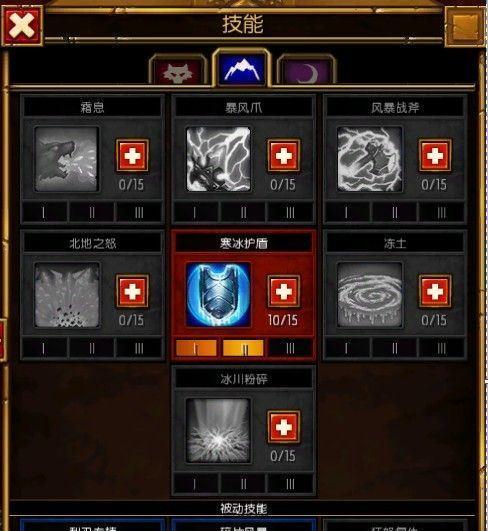Select the 风暴战斧 storm axe skill icon
Viewport: 488px width, 531px height.
pos(370,159)
